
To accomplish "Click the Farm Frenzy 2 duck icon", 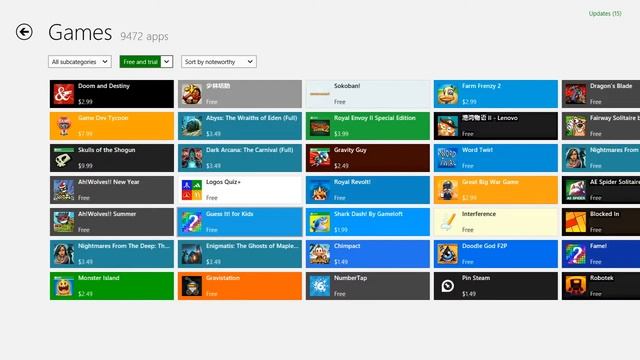I will point(448,94).
